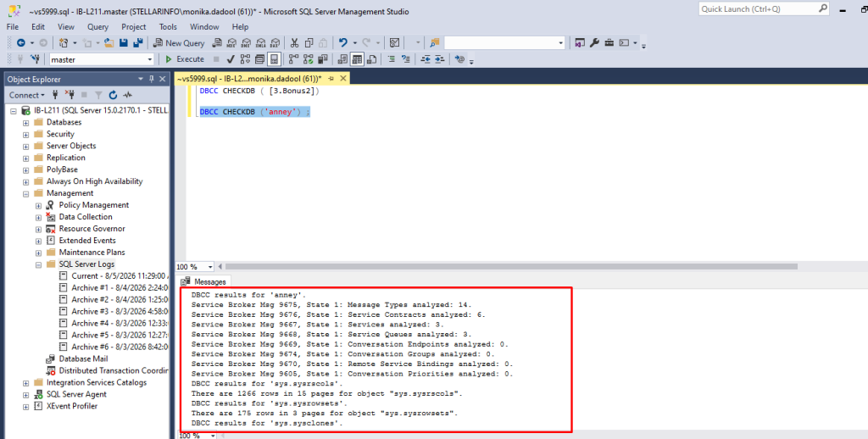Click Uncomment Selected Lines icon
This screenshot has width=868, height=439.
(406, 59)
